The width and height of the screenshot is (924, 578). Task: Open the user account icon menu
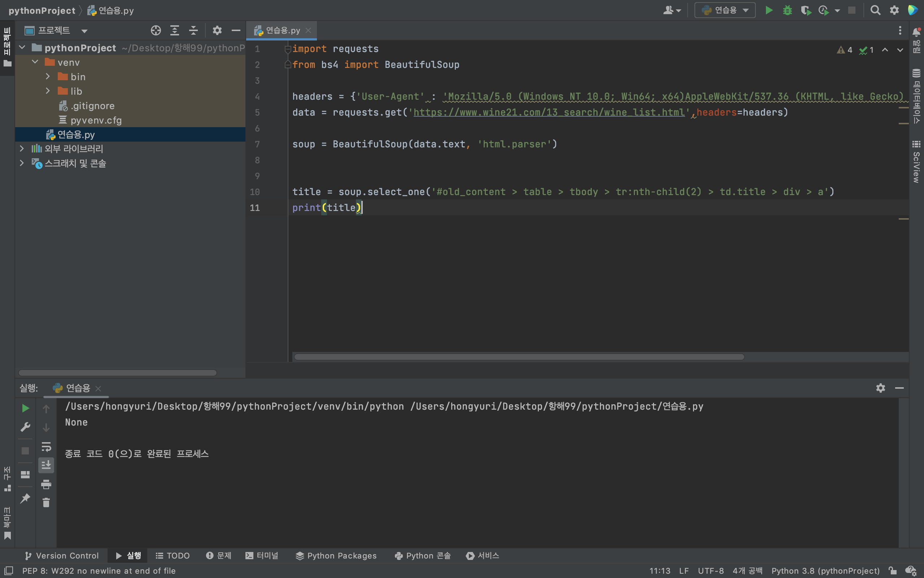[672, 10]
